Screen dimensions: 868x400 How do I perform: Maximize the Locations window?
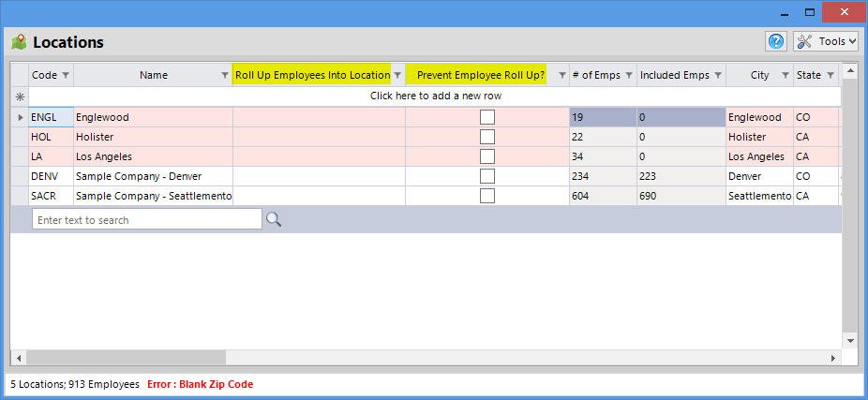[810, 12]
